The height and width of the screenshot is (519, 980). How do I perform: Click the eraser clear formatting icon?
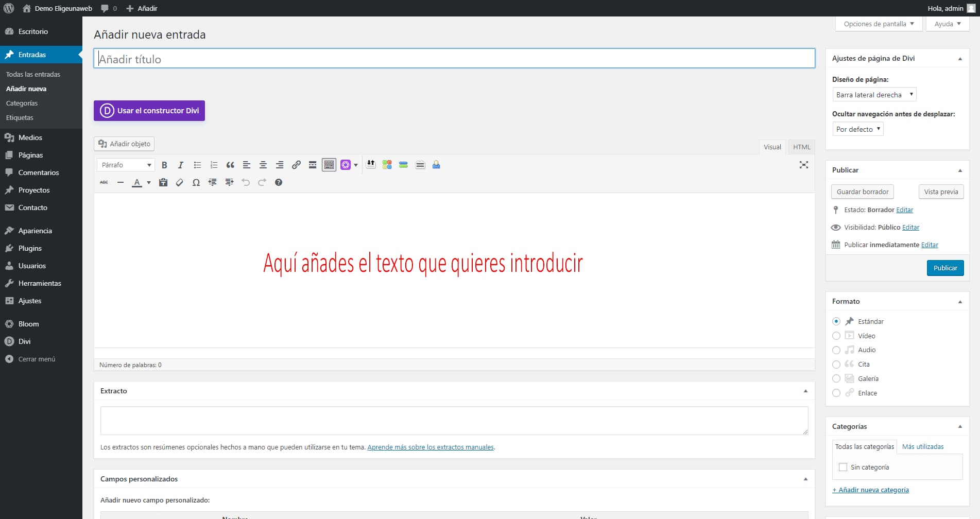(x=180, y=183)
